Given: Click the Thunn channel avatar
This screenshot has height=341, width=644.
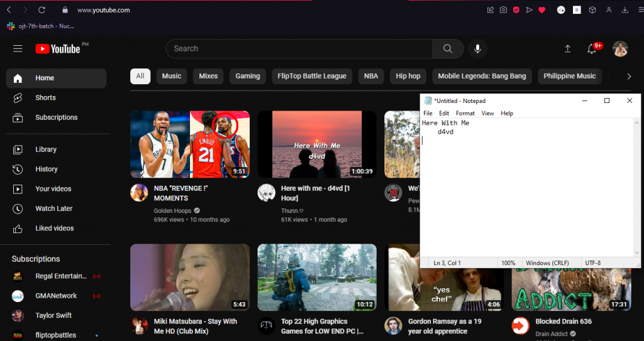Looking at the screenshot, I should (x=266, y=192).
